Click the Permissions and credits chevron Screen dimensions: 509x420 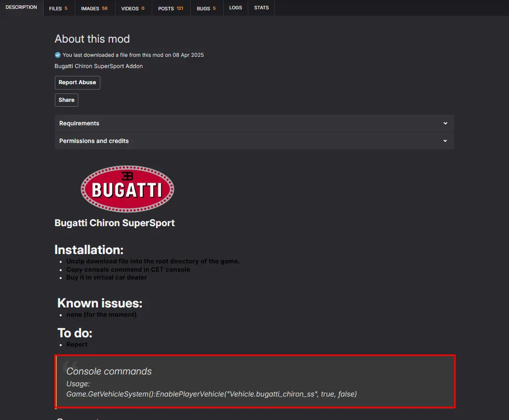(x=445, y=141)
